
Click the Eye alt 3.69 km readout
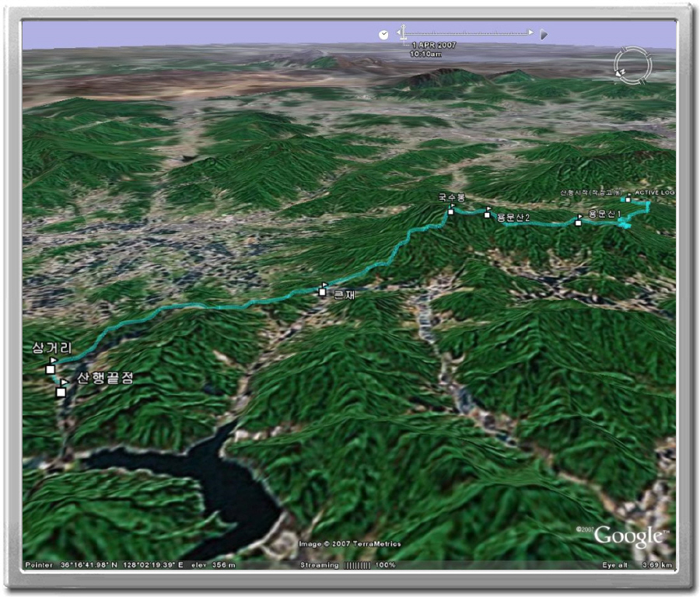[x=637, y=565]
